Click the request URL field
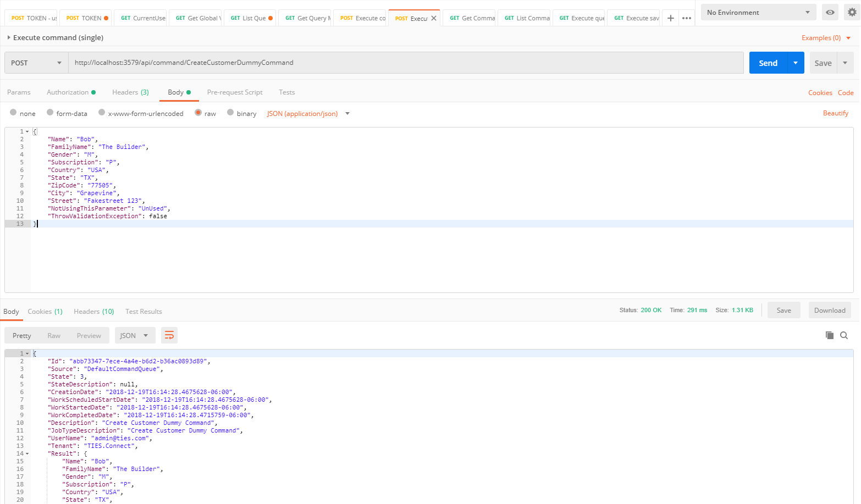Viewport: 861px width, 504px height. tap(406, 63)
